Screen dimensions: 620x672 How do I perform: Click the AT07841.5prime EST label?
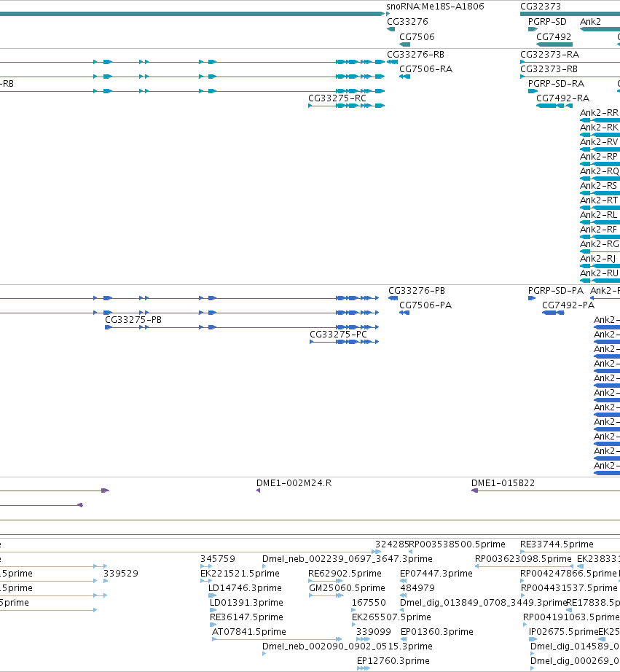(249, 632)
